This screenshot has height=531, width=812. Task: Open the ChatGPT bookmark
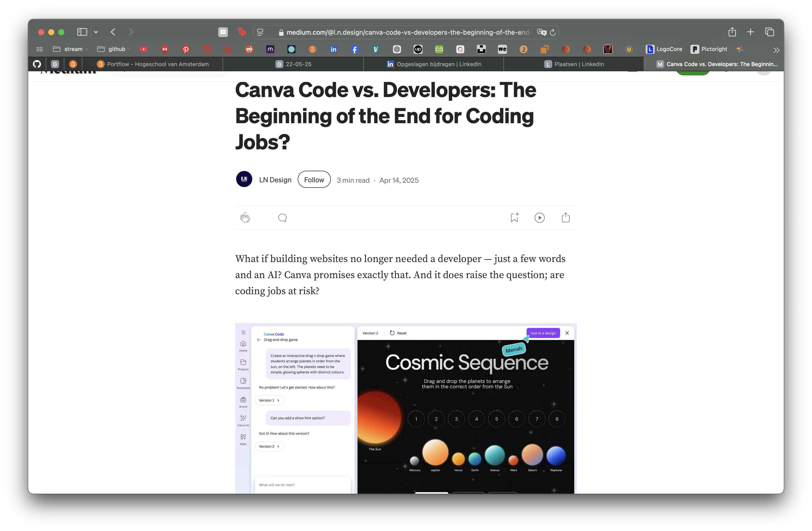tap(397, 49)
